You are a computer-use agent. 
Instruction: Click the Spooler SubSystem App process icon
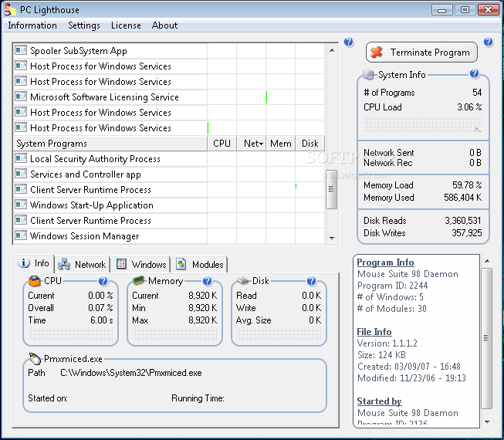21,50
